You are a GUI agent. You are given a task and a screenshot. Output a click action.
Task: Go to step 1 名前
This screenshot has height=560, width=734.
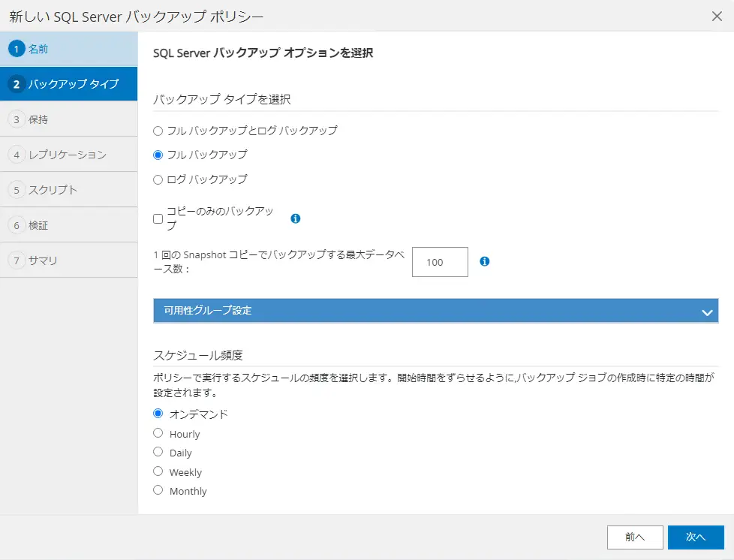pyautogui.click(x=69, y=49)
